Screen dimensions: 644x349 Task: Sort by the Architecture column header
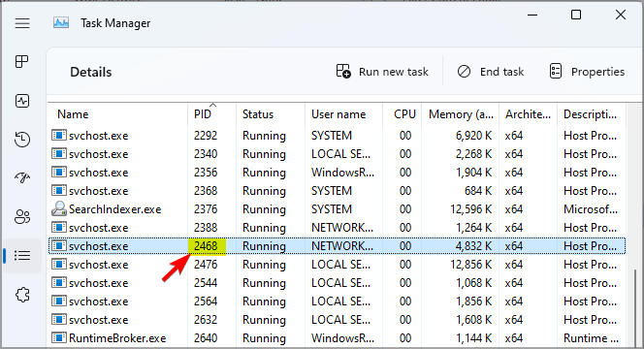(529, 114)
